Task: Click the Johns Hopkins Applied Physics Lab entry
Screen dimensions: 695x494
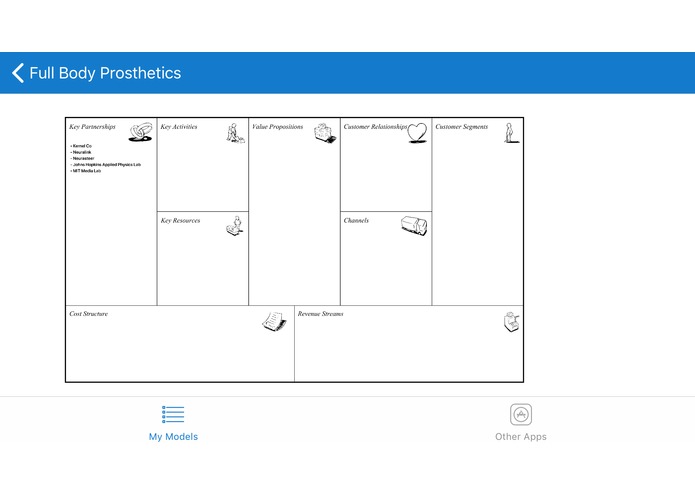Action: pos(105,164)
